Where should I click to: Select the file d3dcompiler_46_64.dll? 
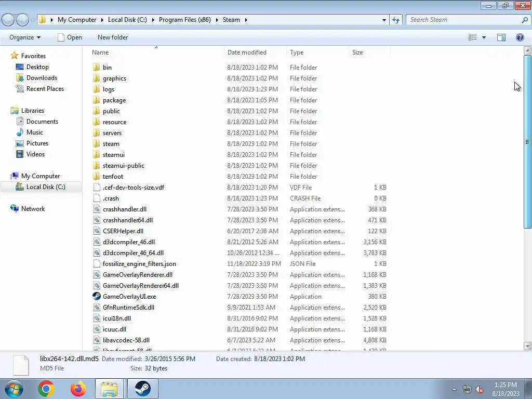tap(133, 253)
